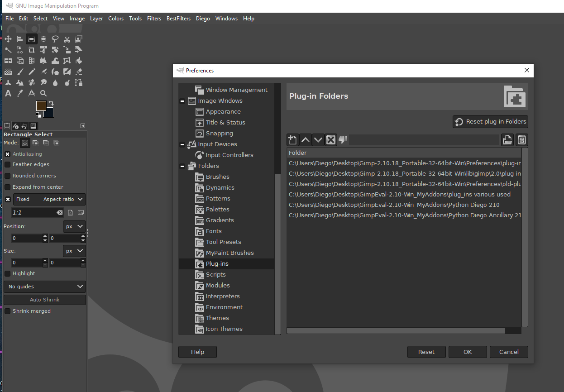Open the Filters menu
564x392 pixels.
[154, 19]
